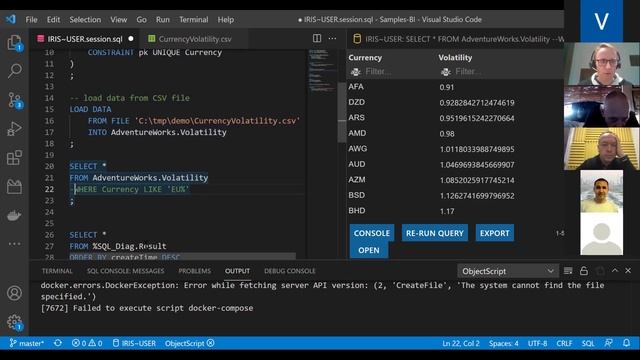
Task: Click the CRLF line ending indicator
Action: (x=564, y=343)
